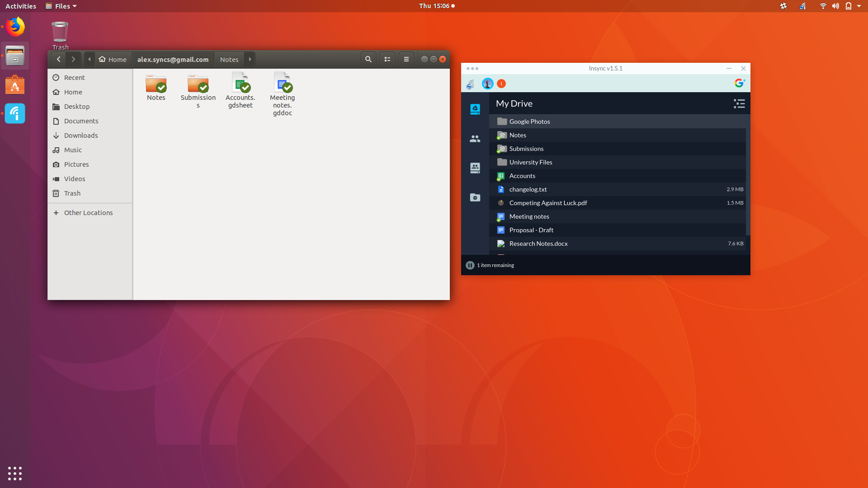This screenshot has height=488, width=868.
Task: Expand the breadcrumb navigation arrow in Files
Action: coord(250,58)
